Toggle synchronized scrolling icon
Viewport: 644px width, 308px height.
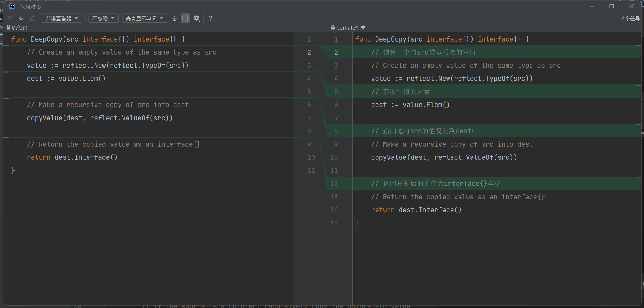185,18
